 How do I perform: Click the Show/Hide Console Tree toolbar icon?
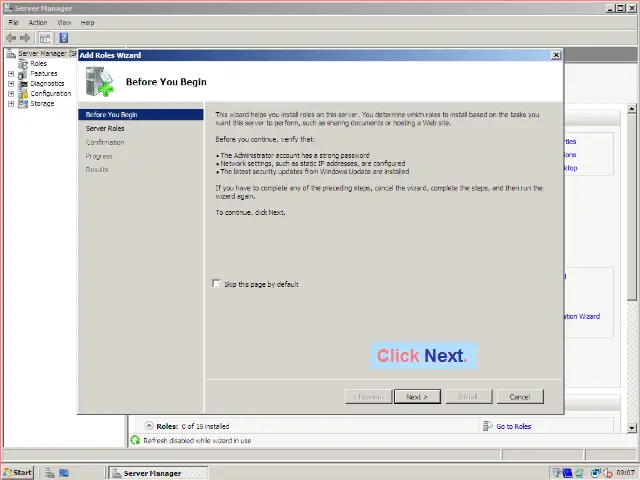pos(45,38)
